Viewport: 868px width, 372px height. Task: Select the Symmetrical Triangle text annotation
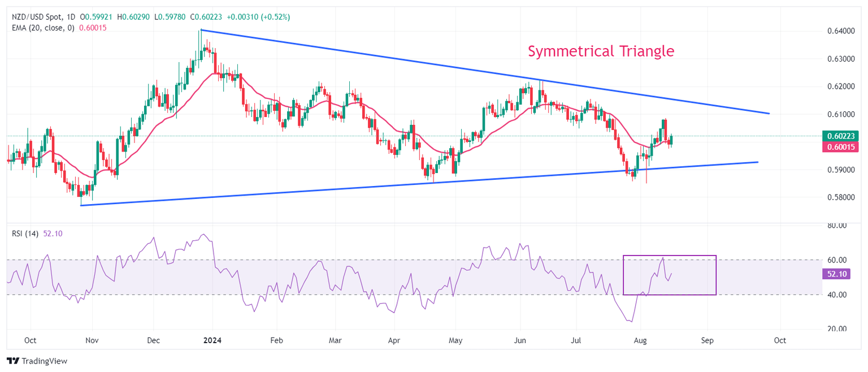click(x=601, y=51)
